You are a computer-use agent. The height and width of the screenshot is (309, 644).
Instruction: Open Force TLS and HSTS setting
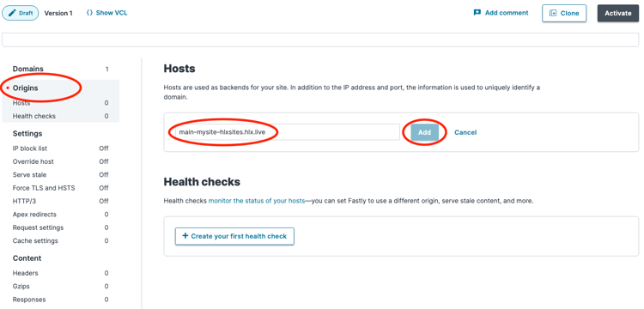(x=61, y=188)
